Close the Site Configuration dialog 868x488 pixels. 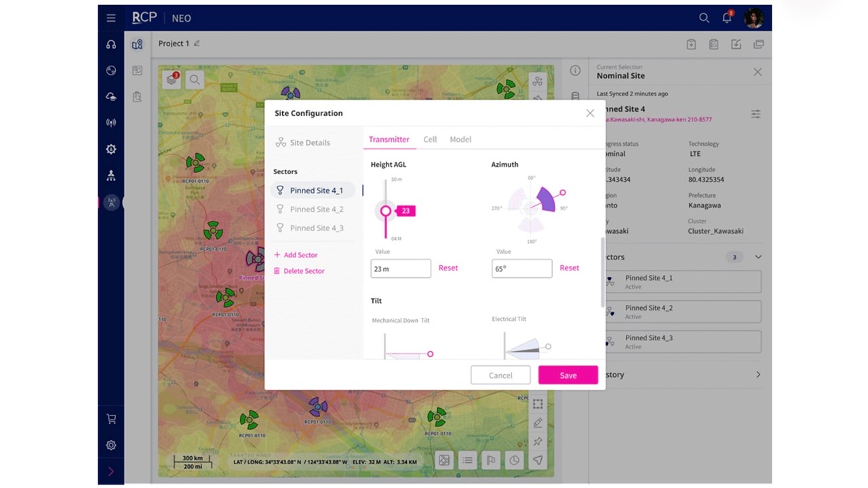point(590,113)
